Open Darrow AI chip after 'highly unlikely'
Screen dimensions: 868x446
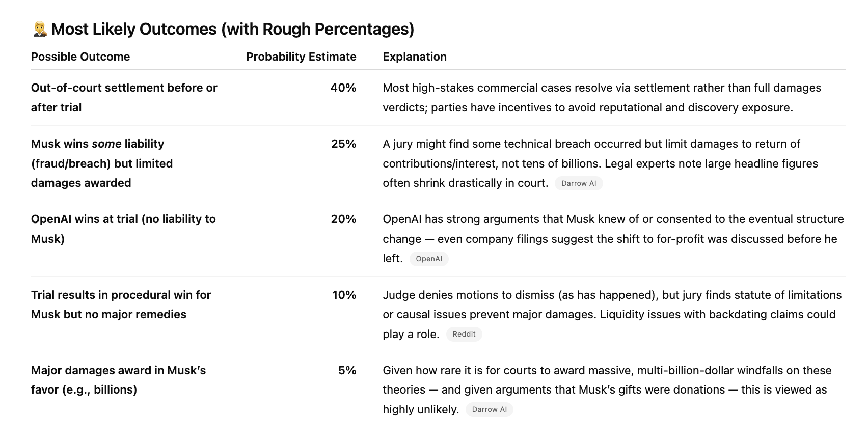coord(489,409)
